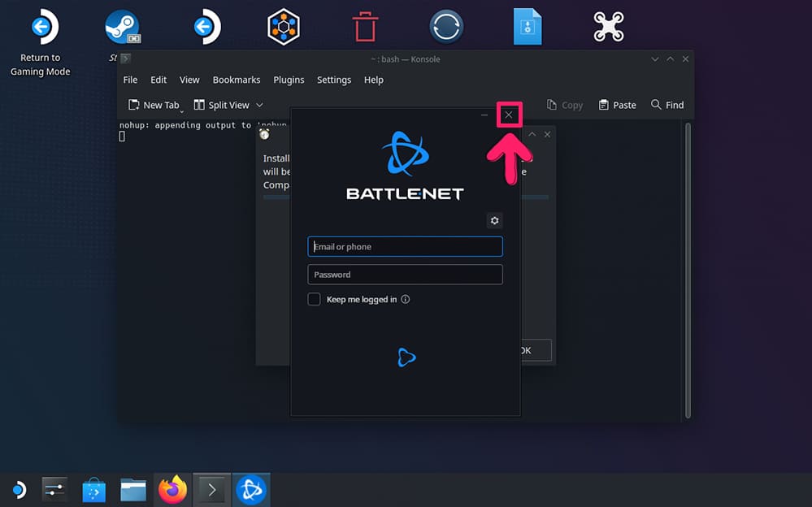812x507 pixels.
Task: Open the application launcher in the taskbar
Action: (x=19, y=489)
